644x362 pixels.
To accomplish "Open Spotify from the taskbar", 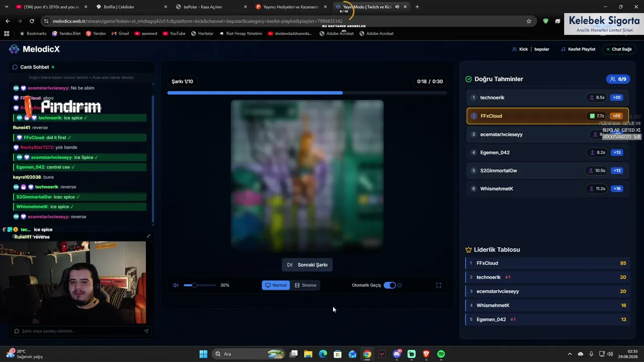I will pos(441,354).
